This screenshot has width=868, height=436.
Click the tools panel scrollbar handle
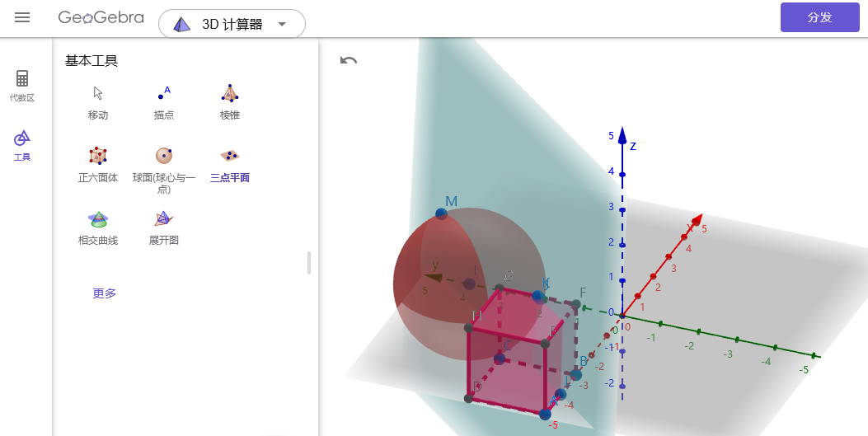[309, 263]
